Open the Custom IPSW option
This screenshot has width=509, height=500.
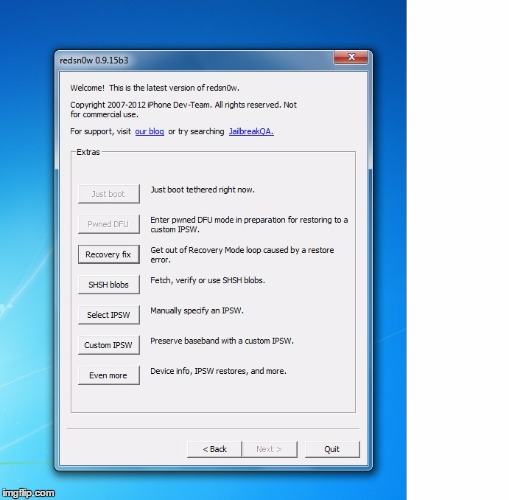point(109,345)
